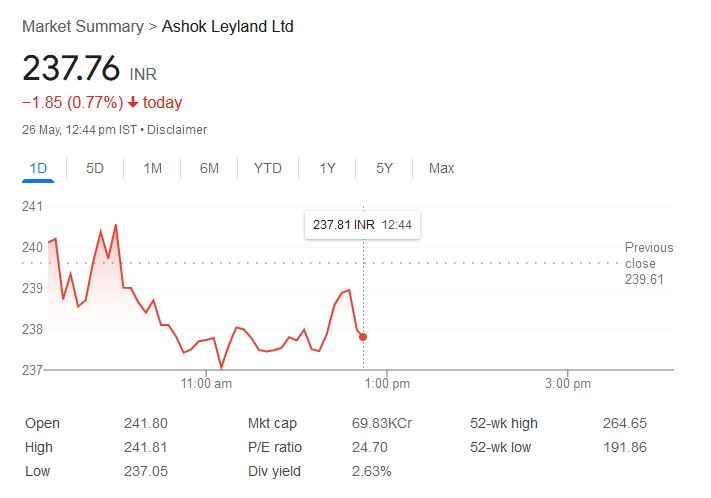The image size is (711, 498).
Task: Click the red data point marker
Action: click(363, 337)
